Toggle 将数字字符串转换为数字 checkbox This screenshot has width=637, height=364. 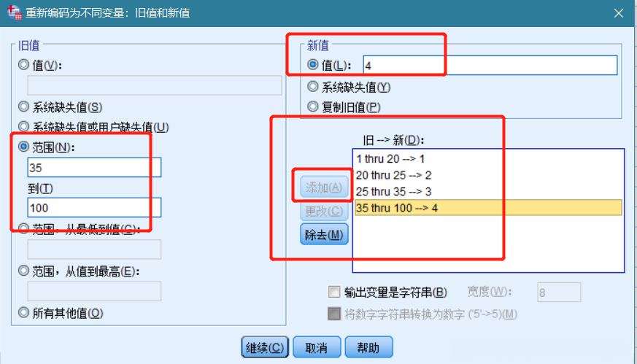[x=334, y=314]
